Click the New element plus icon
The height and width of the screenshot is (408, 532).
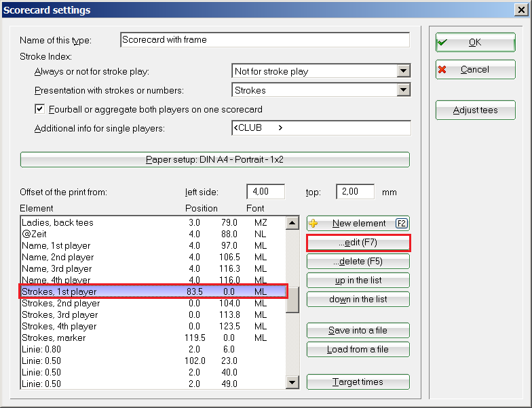313,224
